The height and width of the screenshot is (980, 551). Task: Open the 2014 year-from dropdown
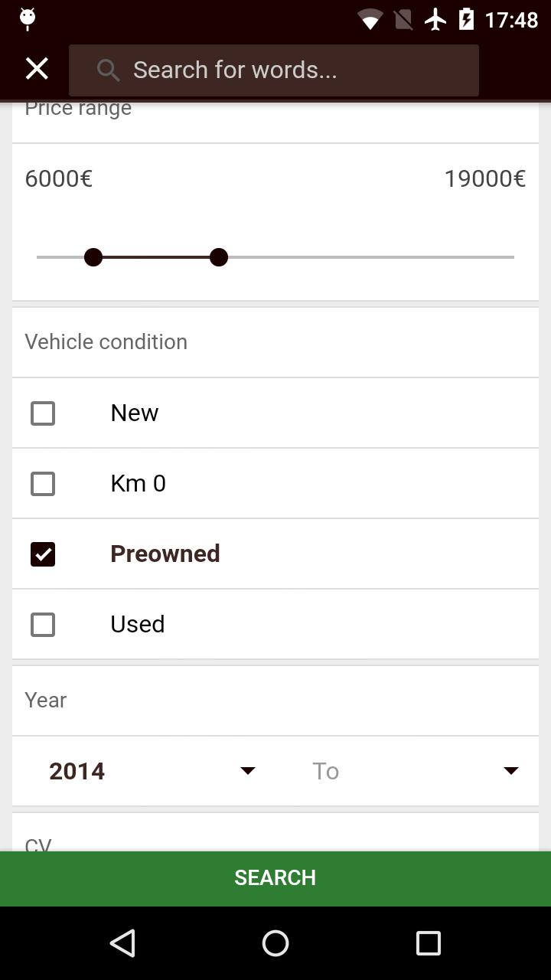[152, 771]
